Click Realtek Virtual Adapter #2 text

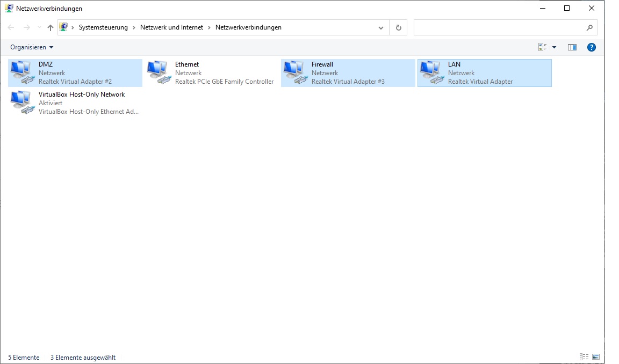click(75, 82)
